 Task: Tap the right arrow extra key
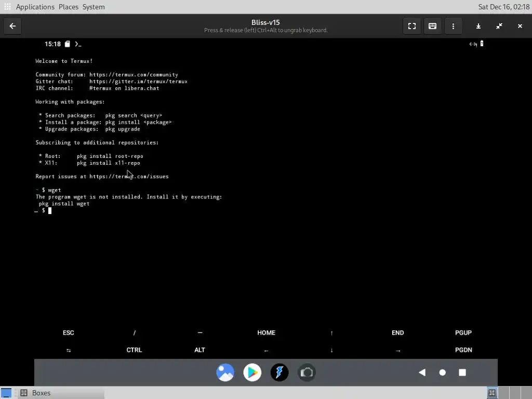[397, 351]
